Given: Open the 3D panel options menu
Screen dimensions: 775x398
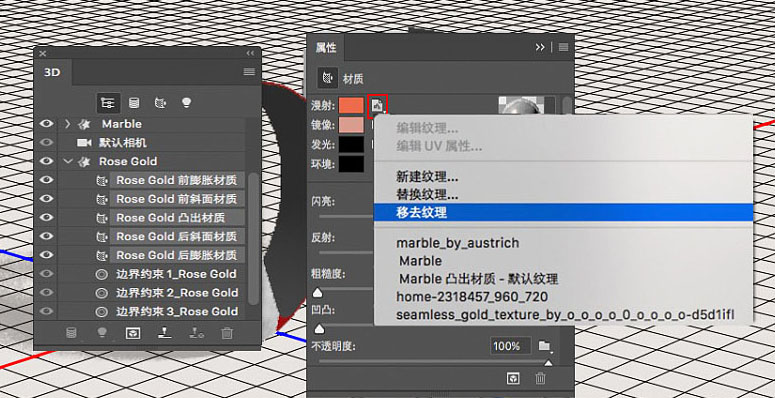Looking at the screenshot, I should [x=249, y=72].
